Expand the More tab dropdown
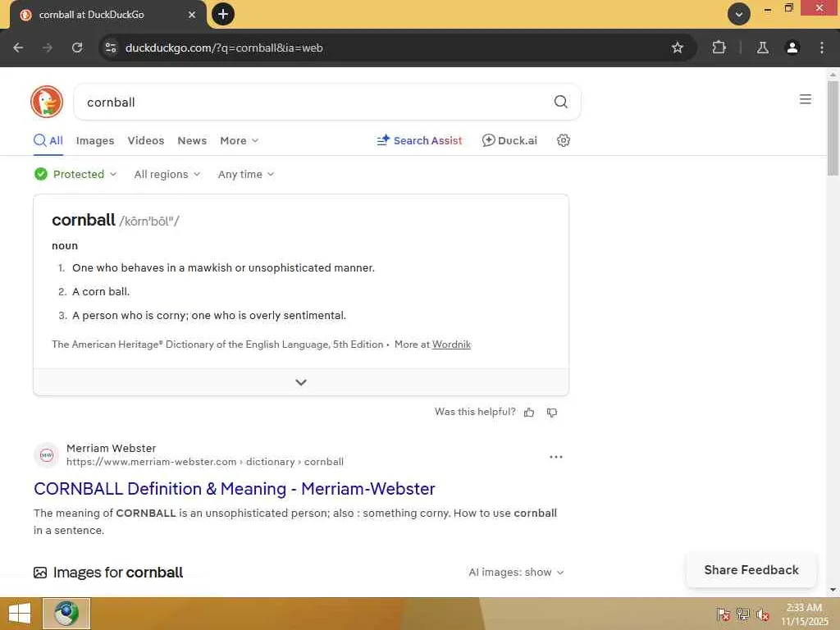The image size is (840, 630). (240, 140)
